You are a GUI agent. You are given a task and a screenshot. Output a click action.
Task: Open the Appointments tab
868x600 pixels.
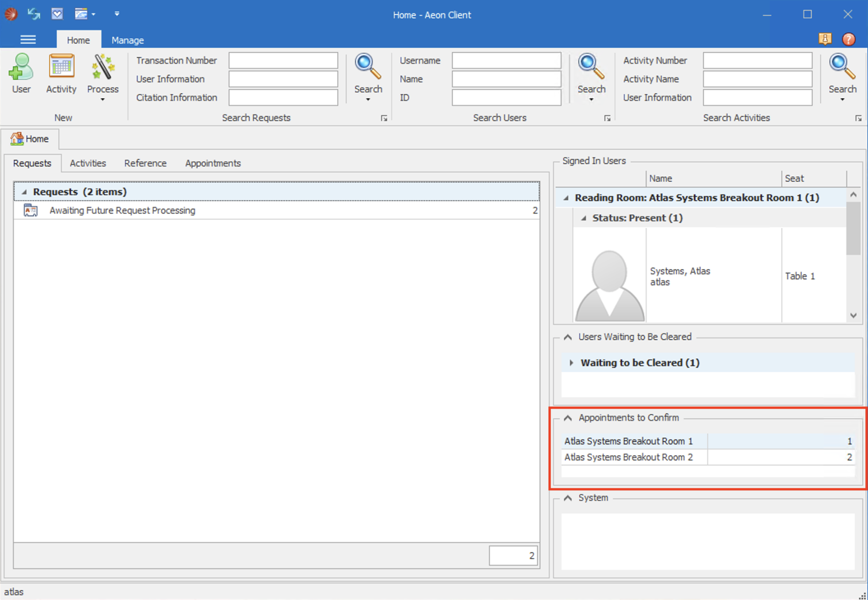pyautogui.click(x=212, y=163)
